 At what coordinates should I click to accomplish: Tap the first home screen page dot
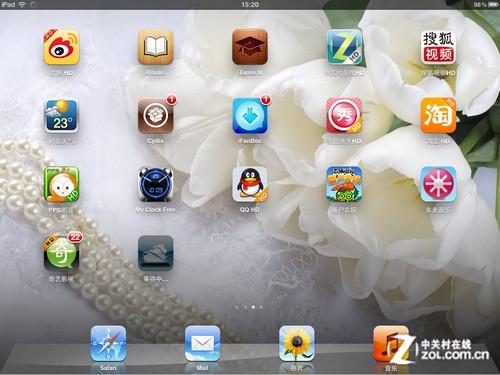point(237,307)
